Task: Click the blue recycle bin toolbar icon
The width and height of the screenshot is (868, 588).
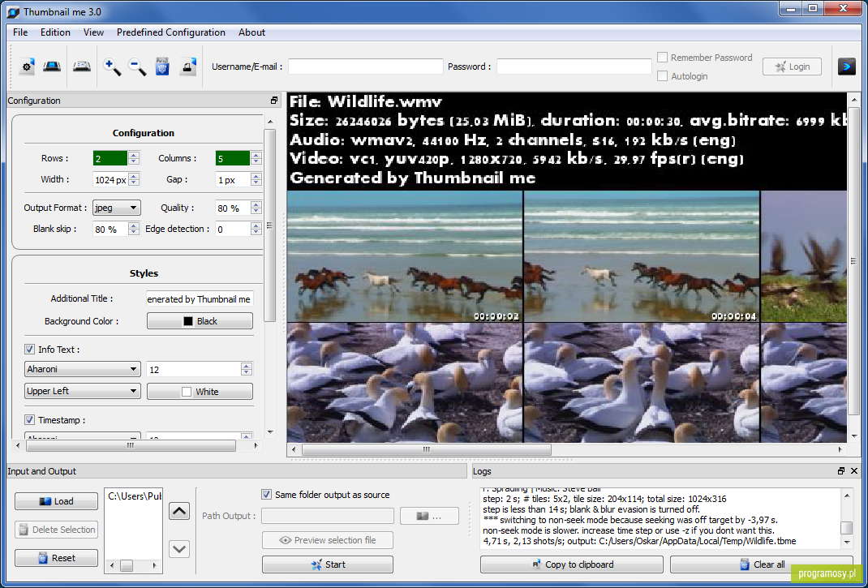Action: 162,67
